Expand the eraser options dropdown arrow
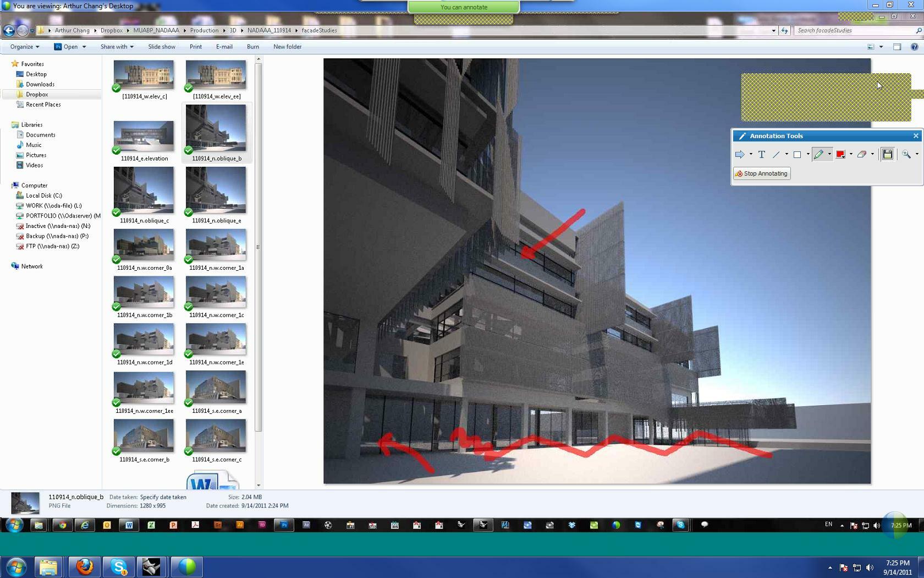 872,155
